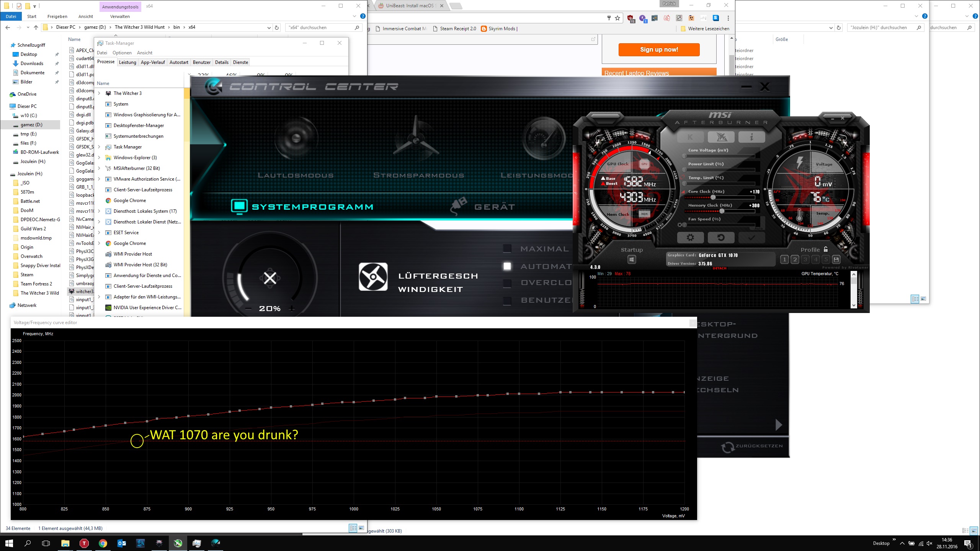Click the down arrow of the Afterburner monitoring graph scrollbar
This screenshot has width=980, height=551.
pos(854,305)
